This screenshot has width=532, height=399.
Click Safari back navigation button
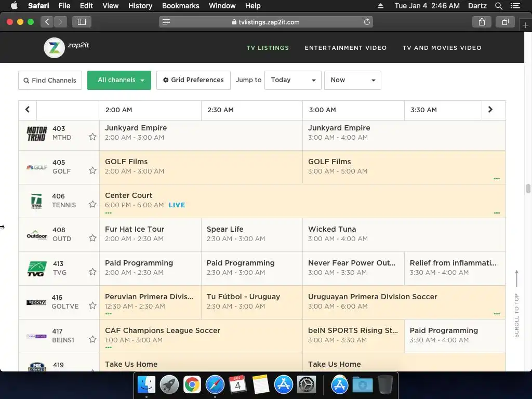47,22
